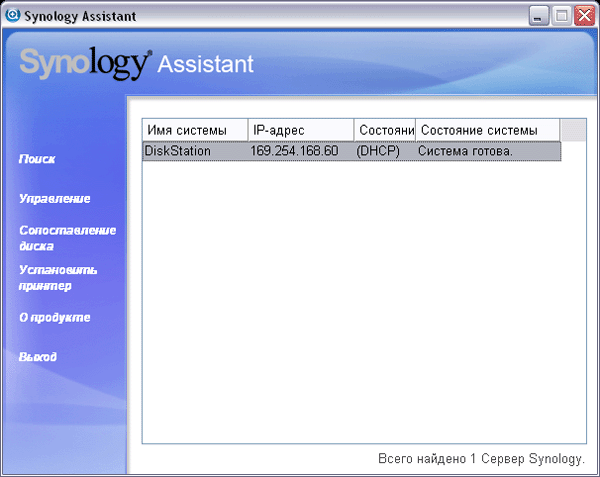
Task: Select the DiskStation row name cell
Action: tap(178, 151)
